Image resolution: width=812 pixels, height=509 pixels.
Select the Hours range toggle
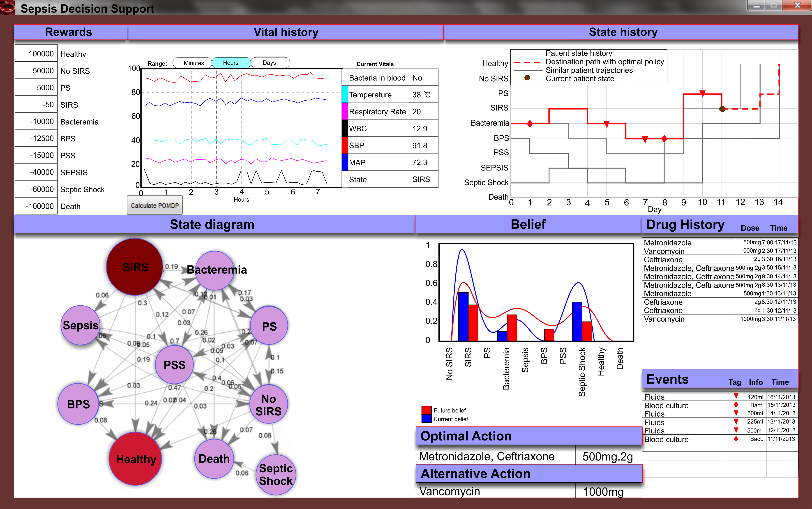pos(231,63)
